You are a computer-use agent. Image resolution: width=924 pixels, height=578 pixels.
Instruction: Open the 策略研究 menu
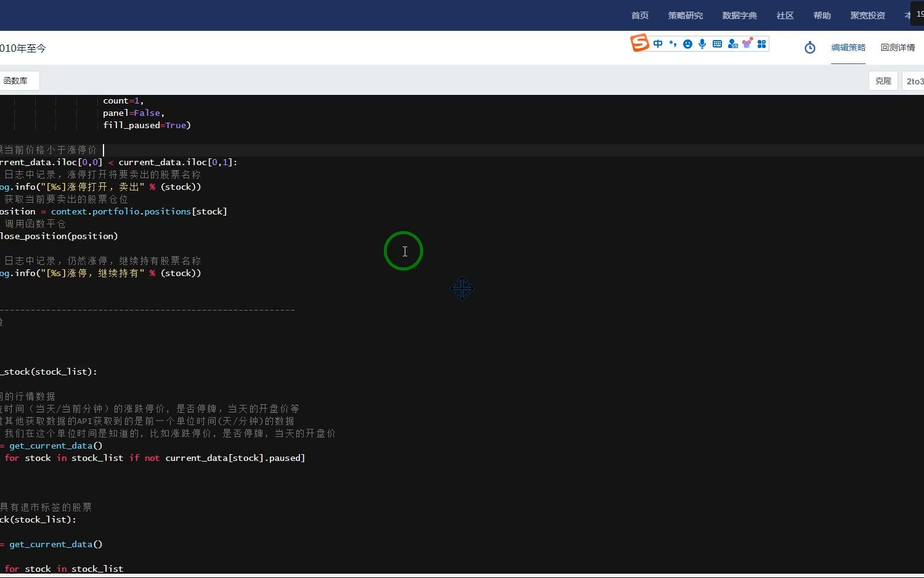click(x=686, y=15)
